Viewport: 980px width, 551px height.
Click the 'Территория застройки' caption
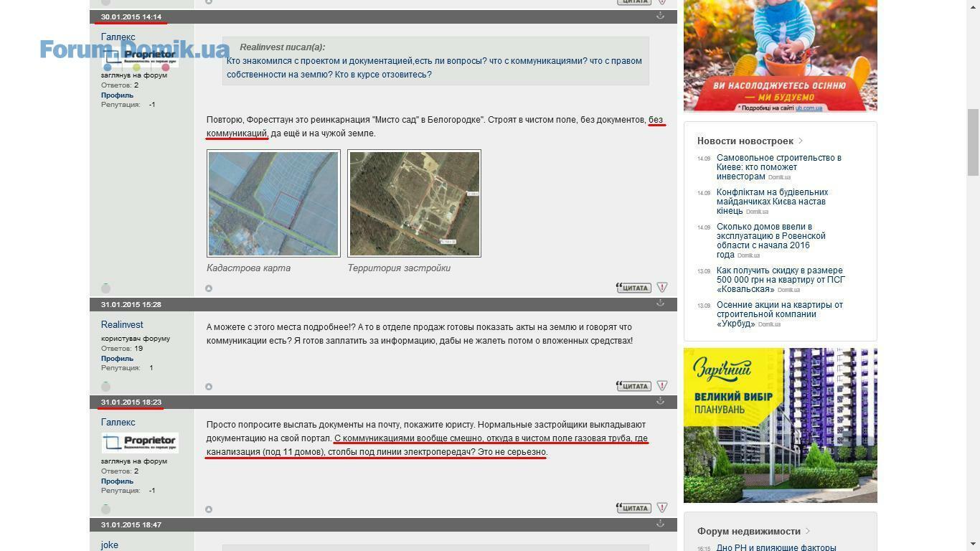399,268
